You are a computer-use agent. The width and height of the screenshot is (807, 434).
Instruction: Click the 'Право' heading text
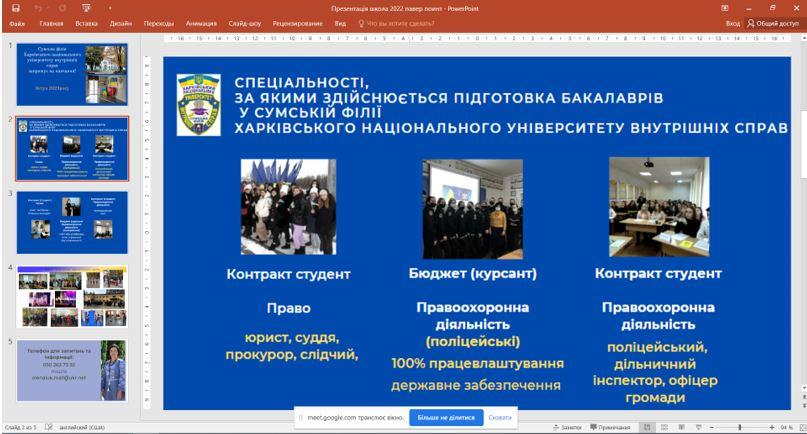click(x=289, y=308)
